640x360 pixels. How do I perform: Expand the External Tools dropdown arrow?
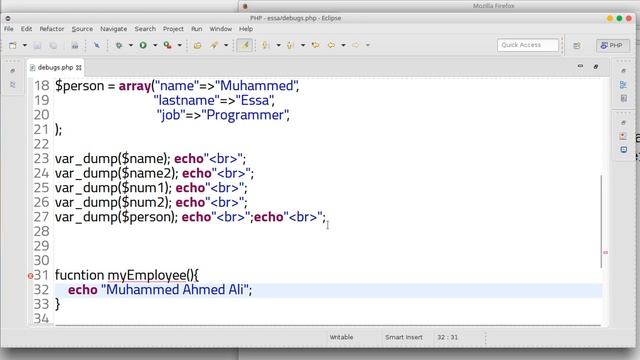[x=179, y=45]
